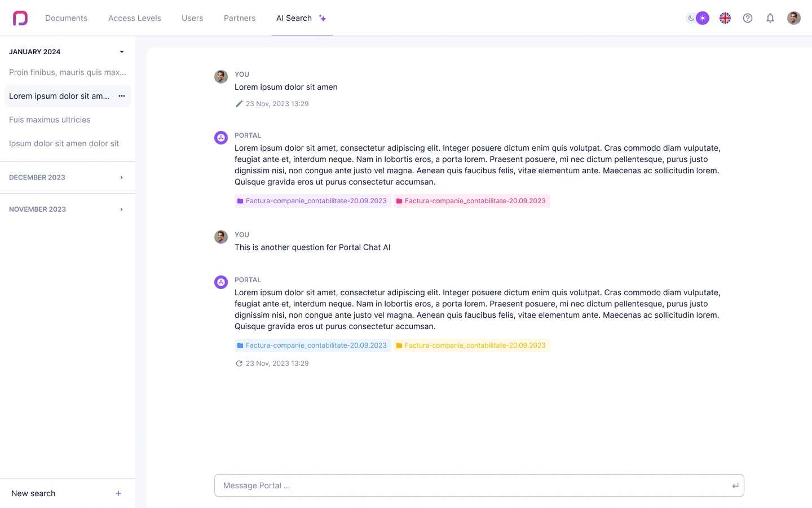
Task: Open the help question mark icon
Action: (x=748, y=18)
